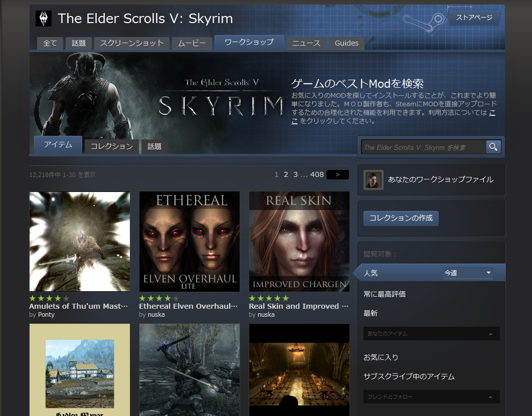Switch to the スクリーンショット tab

click(x=132, y=44)
